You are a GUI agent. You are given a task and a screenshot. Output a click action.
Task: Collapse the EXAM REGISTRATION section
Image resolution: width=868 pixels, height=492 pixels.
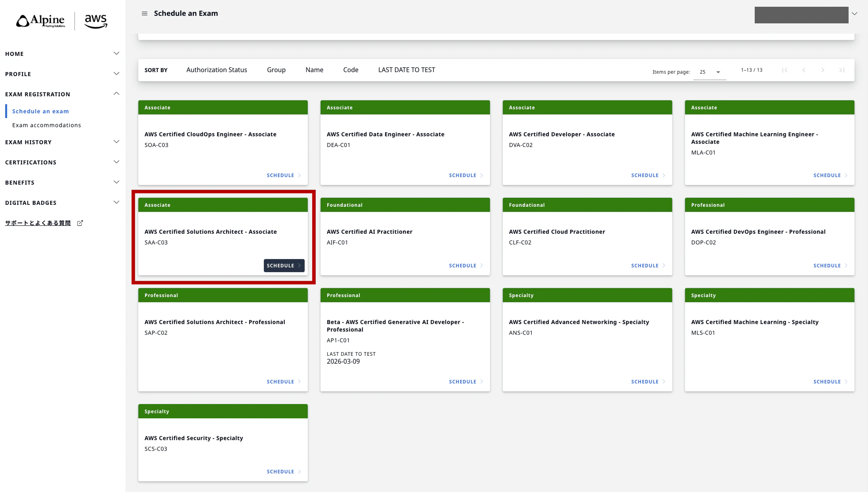coord(62,94)
